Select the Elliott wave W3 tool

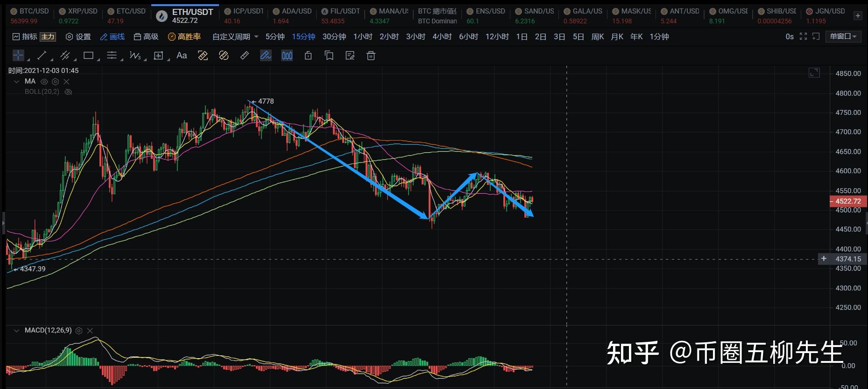click(x=135, y=56)
